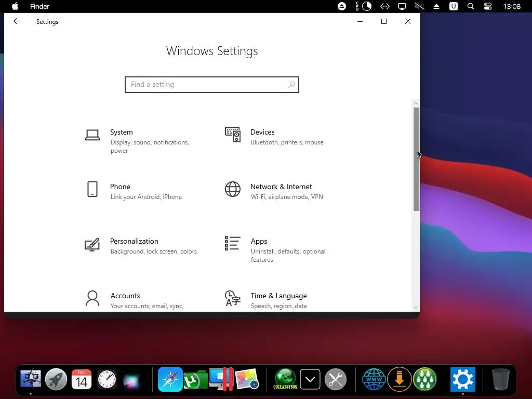Open the Clock dock icon

point(107,379)
